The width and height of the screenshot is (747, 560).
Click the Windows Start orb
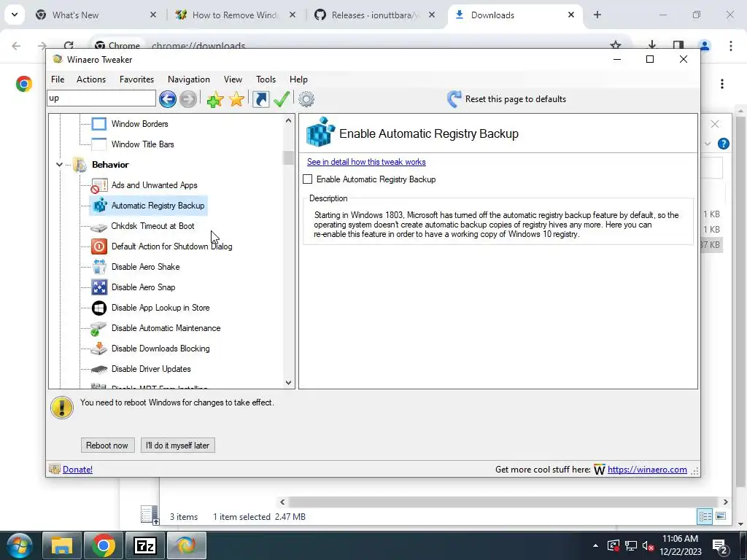point(20,545)
